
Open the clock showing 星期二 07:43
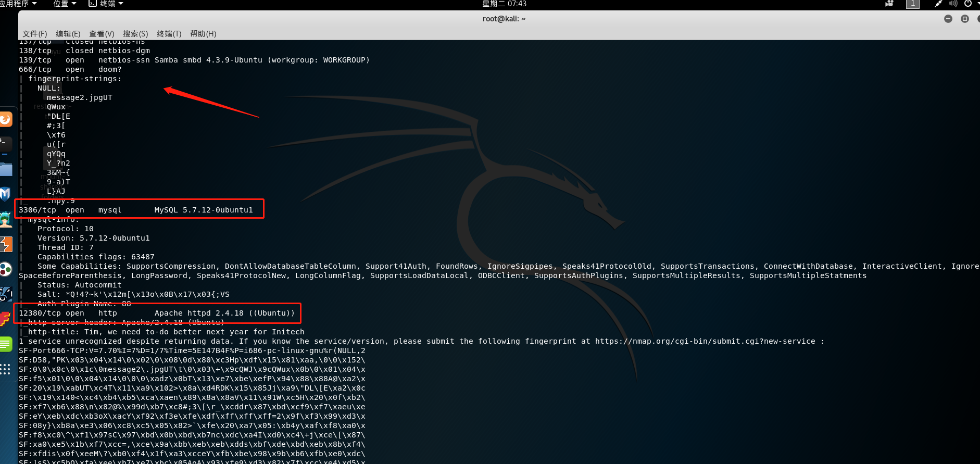[x=504, y=4]
